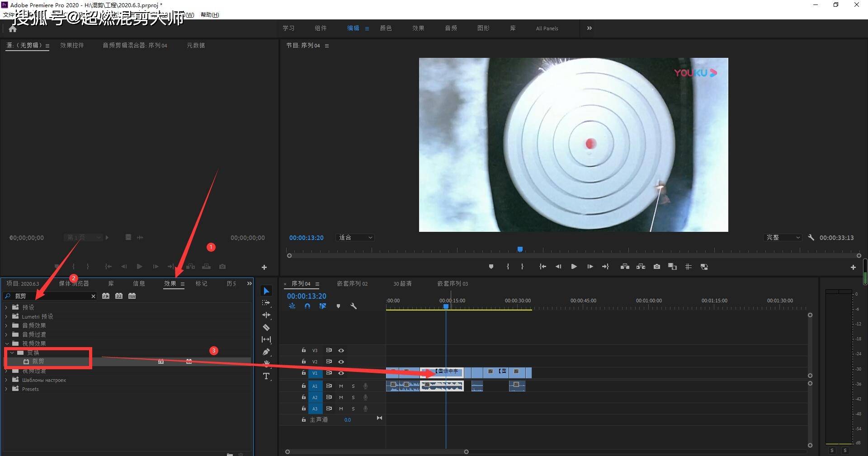The image size is (868, 456).
Task: Expand the Lumetri 预设 folder
Action: click(x=6, y=316)
